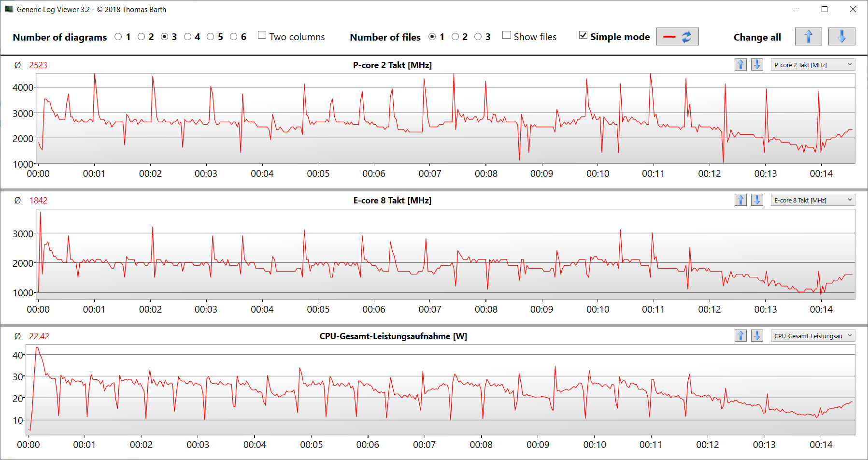Expand the E-core 8 Takt [MHz] dropdown
Screen dimensions: 868x460
[812, 200]
